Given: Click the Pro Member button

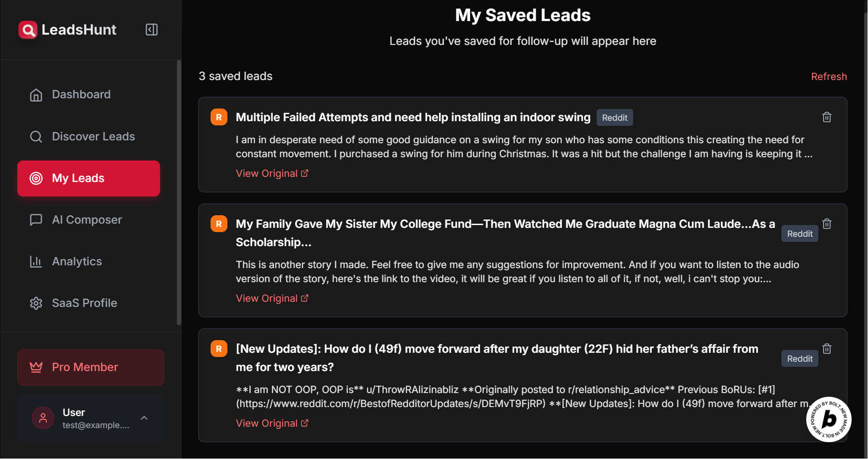Looking at the screenshot, I should pyautogui.click(x=91, y=367).
